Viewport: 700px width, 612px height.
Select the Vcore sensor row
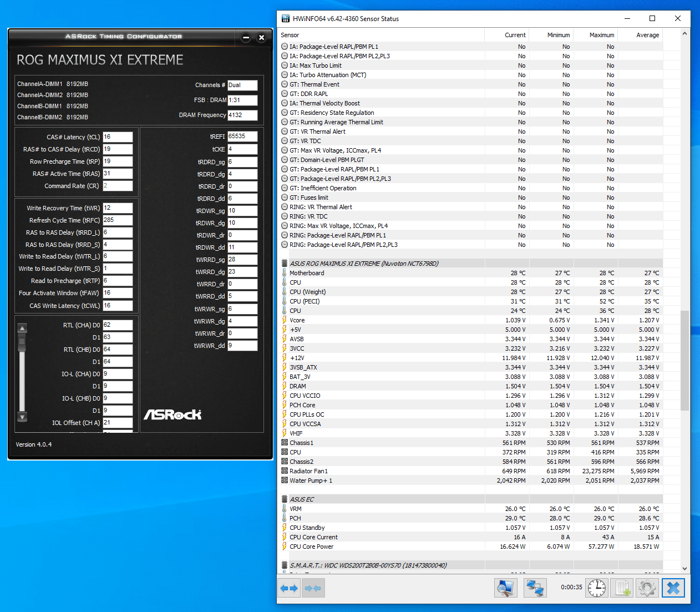(x=471, y=320)
